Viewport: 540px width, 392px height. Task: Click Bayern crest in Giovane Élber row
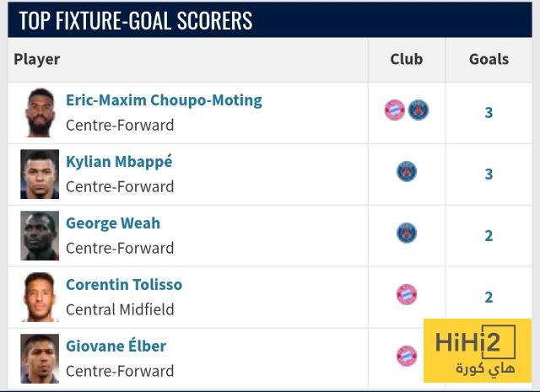tap(407, 356)
